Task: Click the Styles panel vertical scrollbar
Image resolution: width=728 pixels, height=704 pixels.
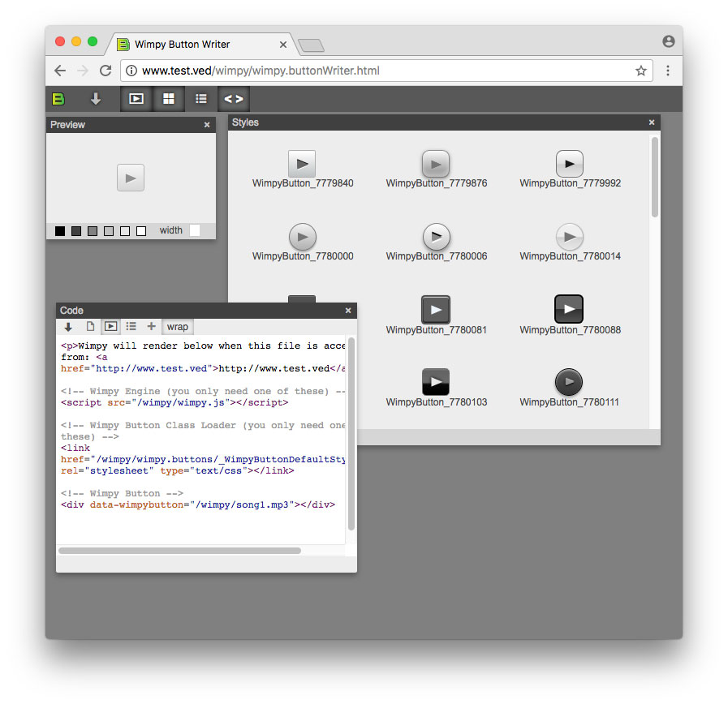Action: [655, 177]
